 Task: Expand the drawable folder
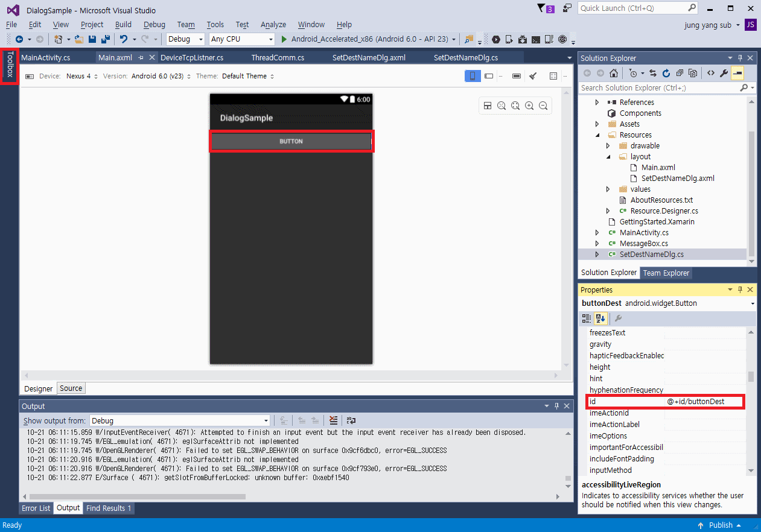[608, 146]
